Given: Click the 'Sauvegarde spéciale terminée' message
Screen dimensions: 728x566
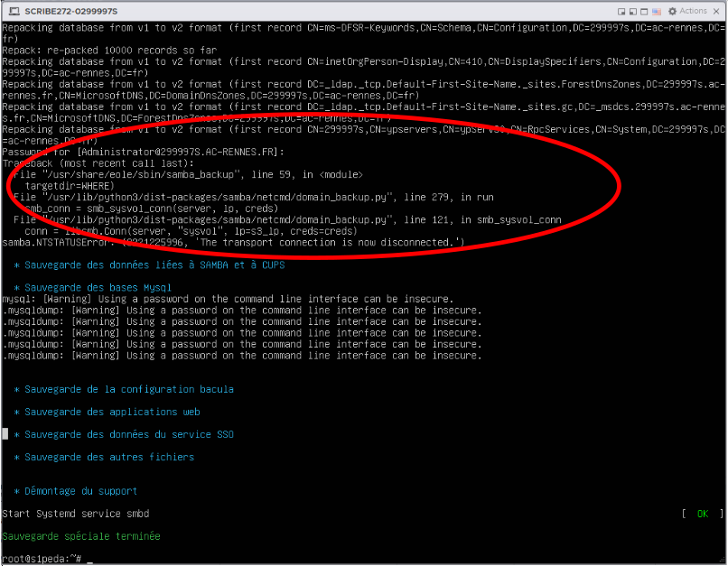Looking at the screenshot, I should [x=81, y=536].
